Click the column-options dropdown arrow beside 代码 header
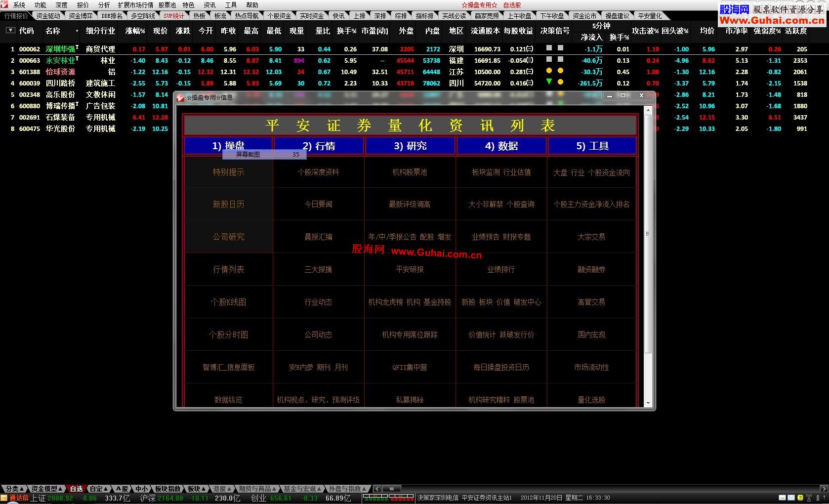 (x=10, y=31)
